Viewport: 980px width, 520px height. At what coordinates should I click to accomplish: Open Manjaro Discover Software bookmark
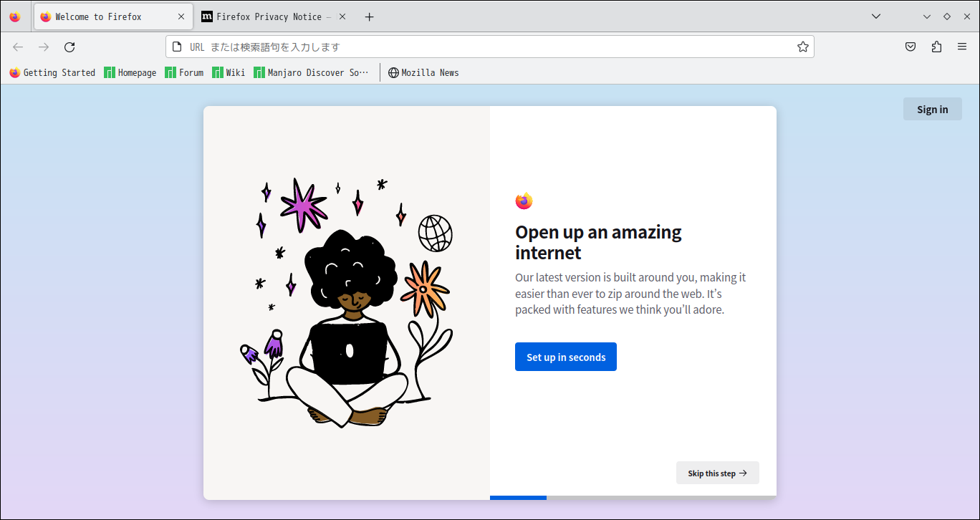(x=311, y=72)
